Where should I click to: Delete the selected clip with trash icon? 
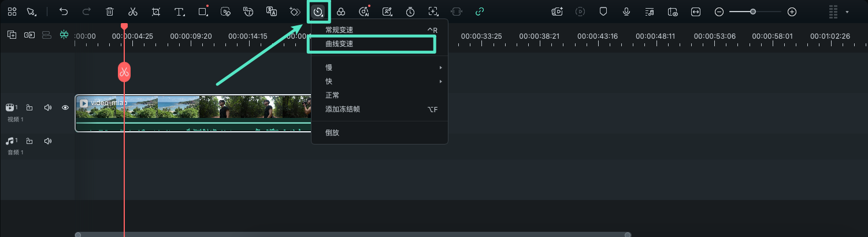110,12
